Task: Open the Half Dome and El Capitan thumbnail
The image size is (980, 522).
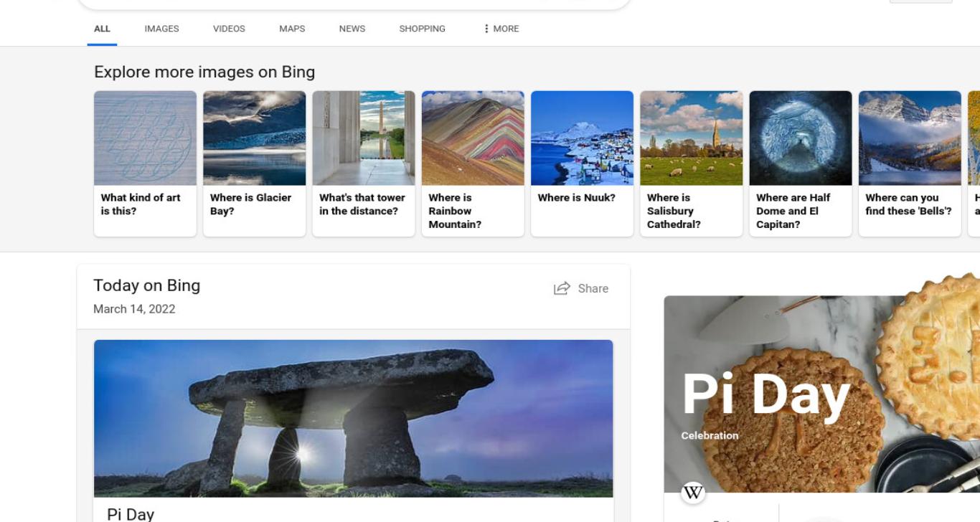Action: point(801,138)
